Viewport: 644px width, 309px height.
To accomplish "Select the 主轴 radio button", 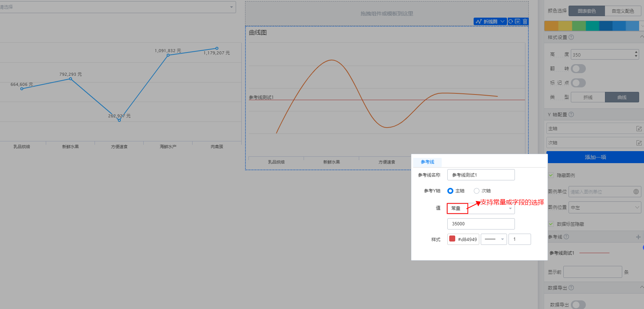I will coord(450,191).
